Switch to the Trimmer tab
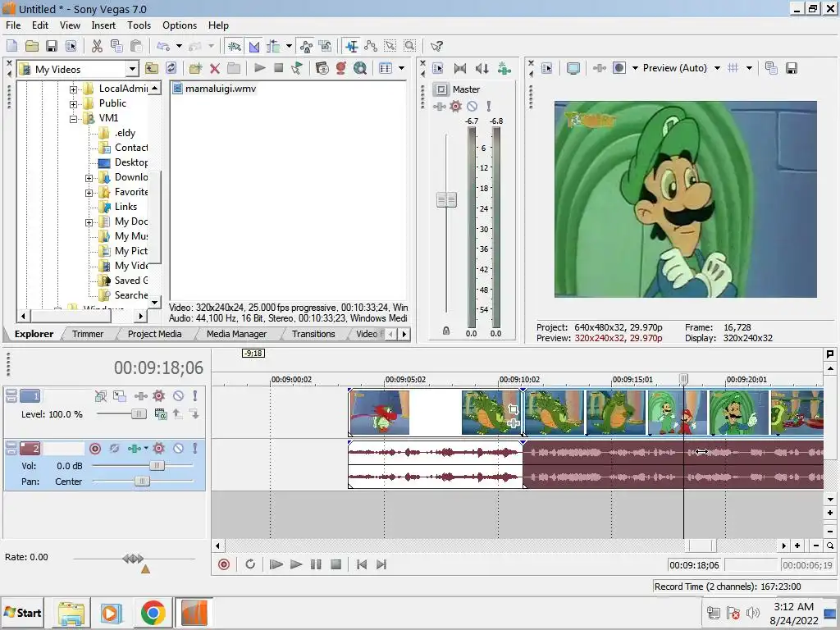 tap(88, 334)
